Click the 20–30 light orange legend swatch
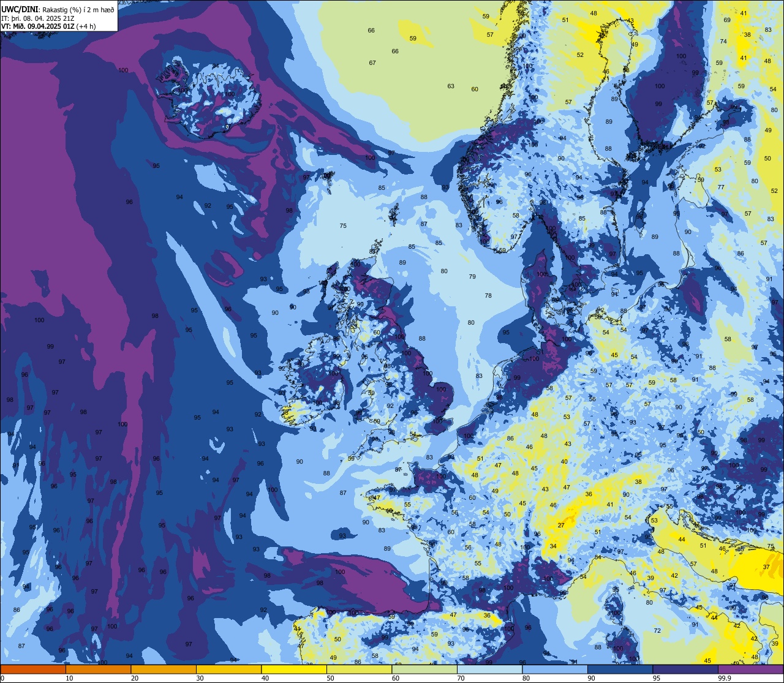The image size is (784, 683). coord(164,669)
